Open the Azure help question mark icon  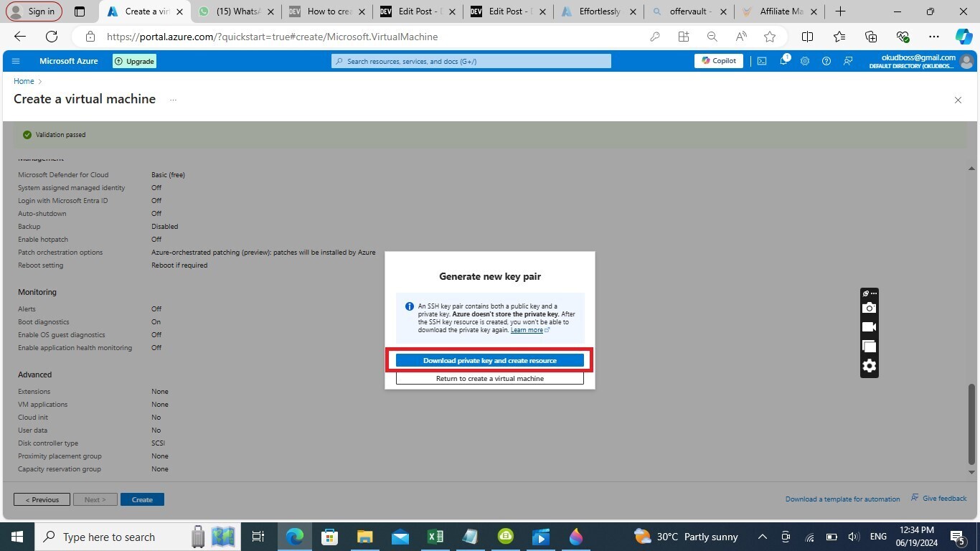(x=826, y=61)
